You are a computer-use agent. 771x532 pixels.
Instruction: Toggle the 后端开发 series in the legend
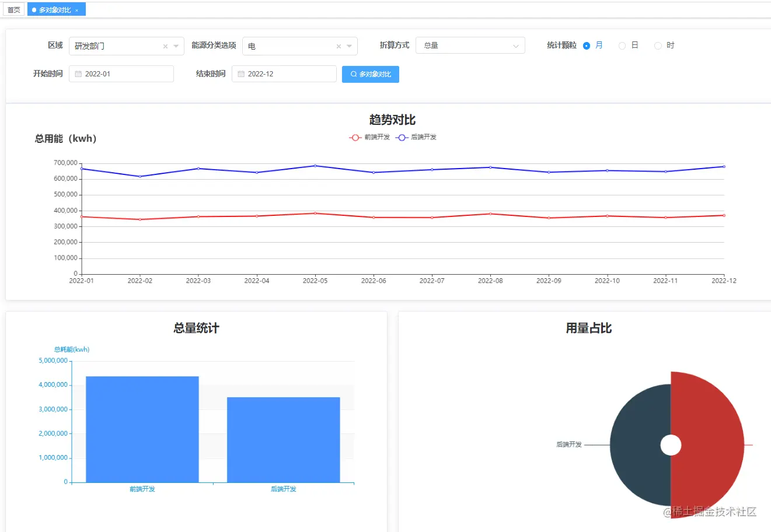(416, 137)
